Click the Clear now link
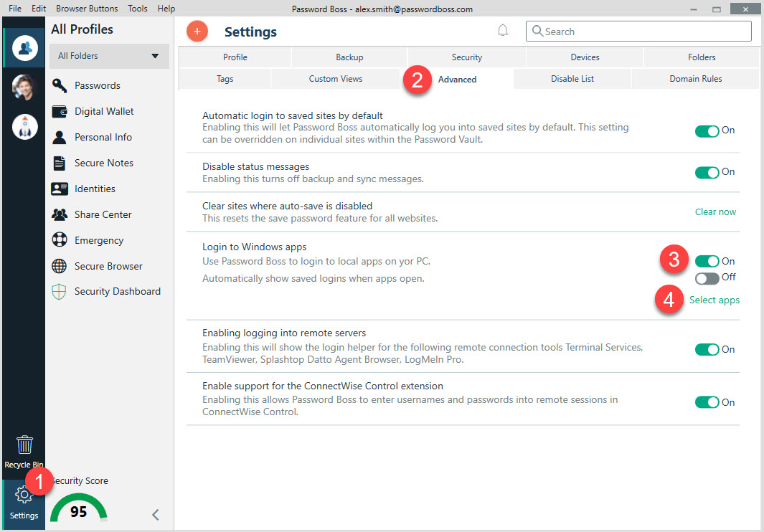The width and height of the screenshot is (764, 532). coord(715,212)
